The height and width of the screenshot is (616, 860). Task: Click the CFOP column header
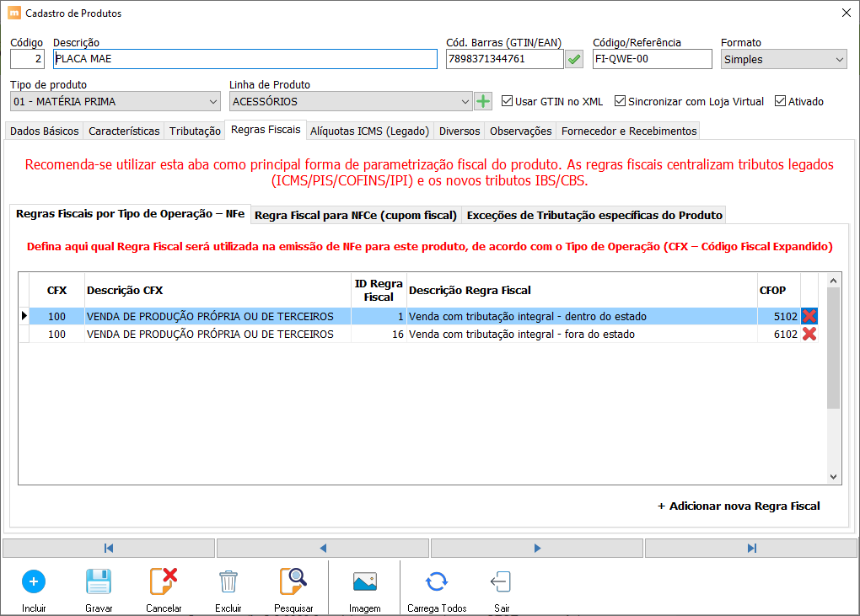coord(779,291)
